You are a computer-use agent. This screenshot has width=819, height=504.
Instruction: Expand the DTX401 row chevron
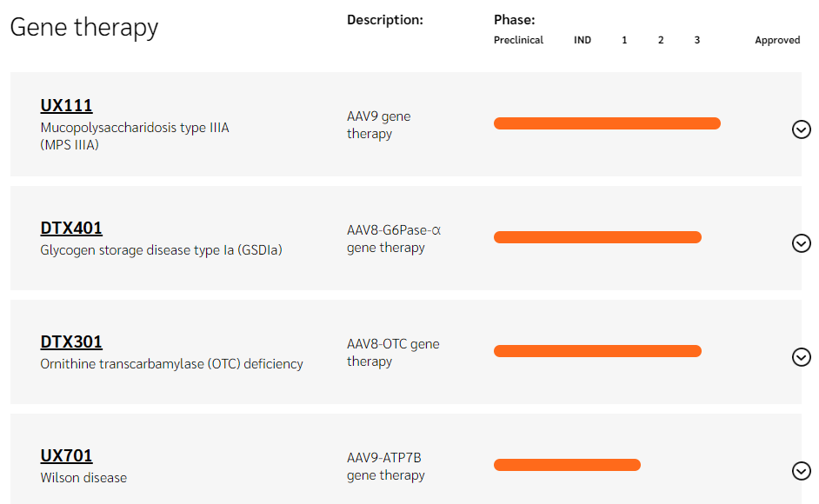(802, 243)
